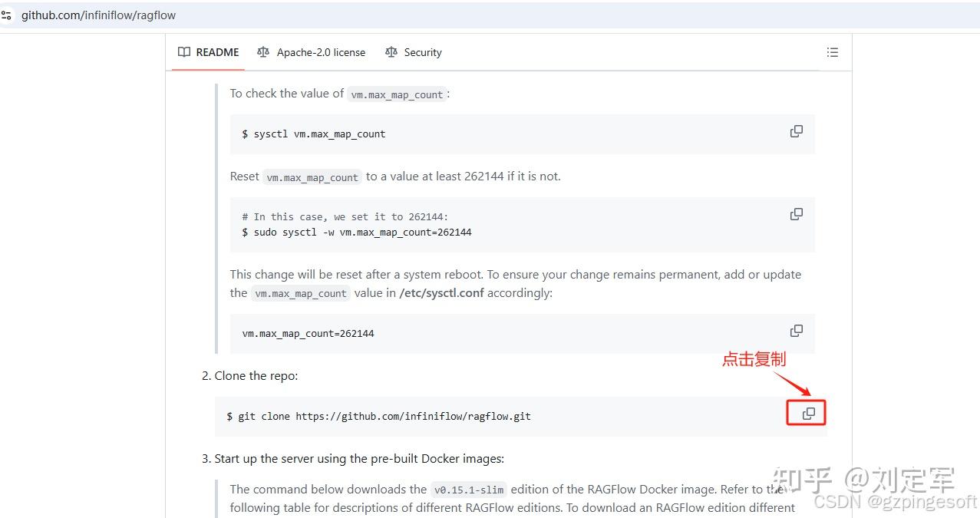The width and height of the screenshot is (980, 518).
Task: Copy the vm.max_map_count=262144 config line
Action: [797, 331]
